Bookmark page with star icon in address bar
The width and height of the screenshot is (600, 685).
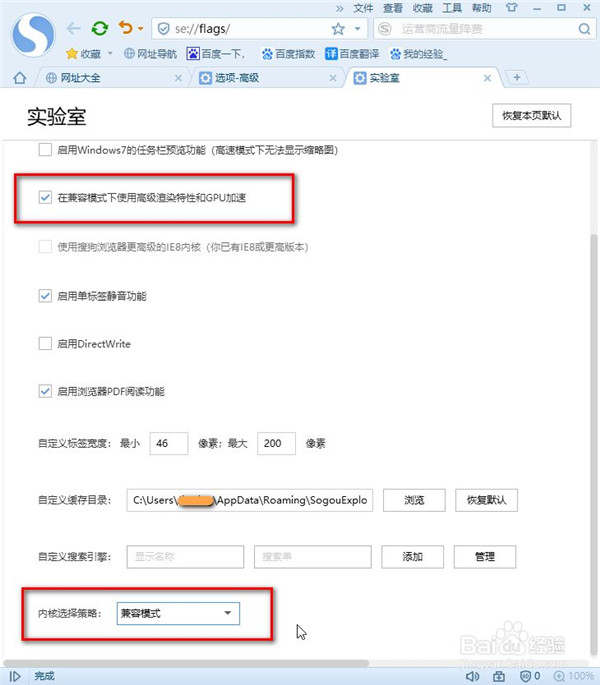coord(338,29)
